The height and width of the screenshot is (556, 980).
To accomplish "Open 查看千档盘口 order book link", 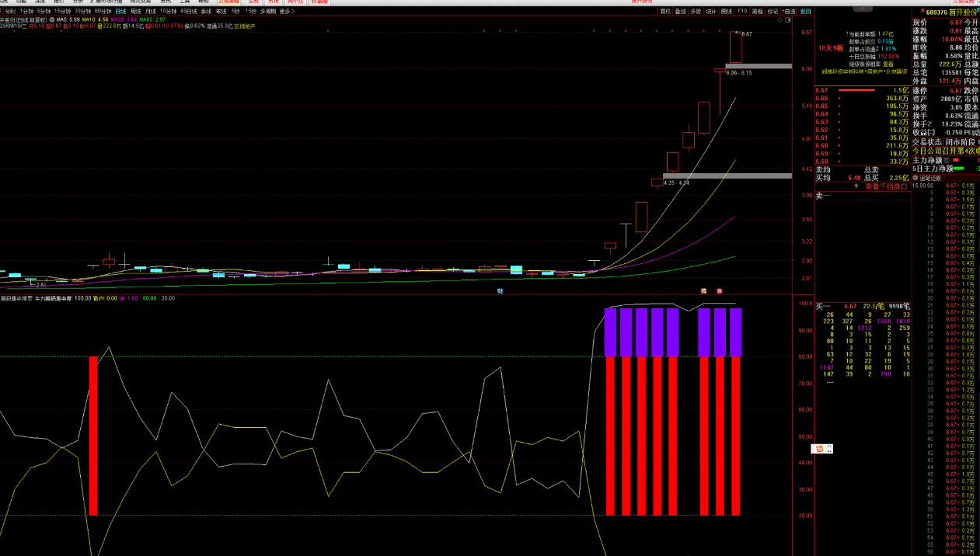I will click(886, 186).
